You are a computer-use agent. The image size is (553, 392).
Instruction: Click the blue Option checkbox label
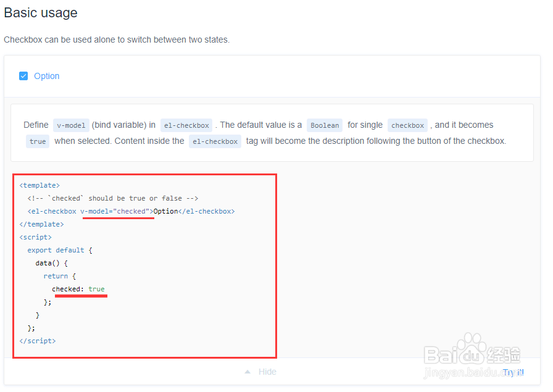tap(46, 76)
